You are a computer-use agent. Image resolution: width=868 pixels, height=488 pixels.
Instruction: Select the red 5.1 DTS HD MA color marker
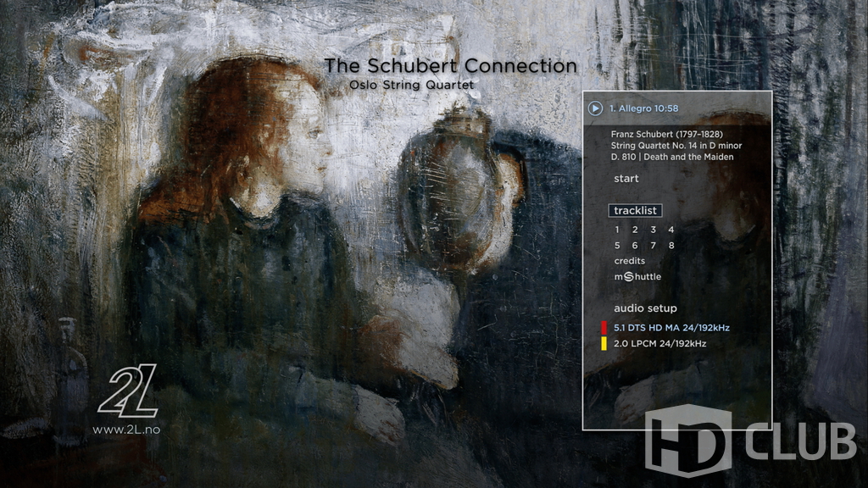pyautogui.click(x=604, y=328)
